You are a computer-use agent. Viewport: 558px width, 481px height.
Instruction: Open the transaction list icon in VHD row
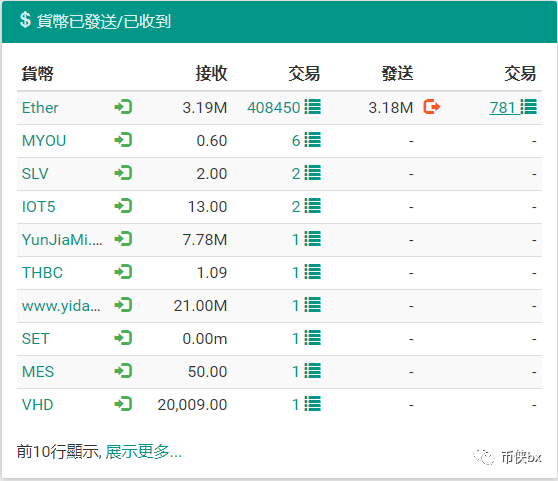click(x=313, y=404)
